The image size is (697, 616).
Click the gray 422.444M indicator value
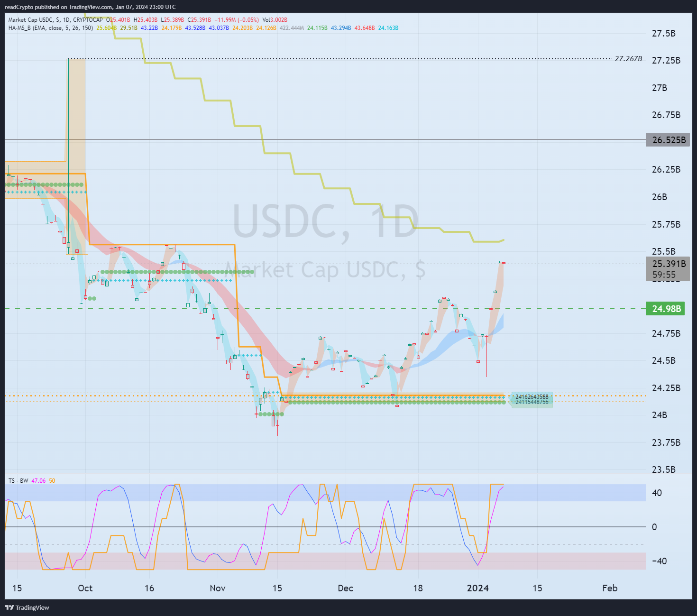coord(292,28)
